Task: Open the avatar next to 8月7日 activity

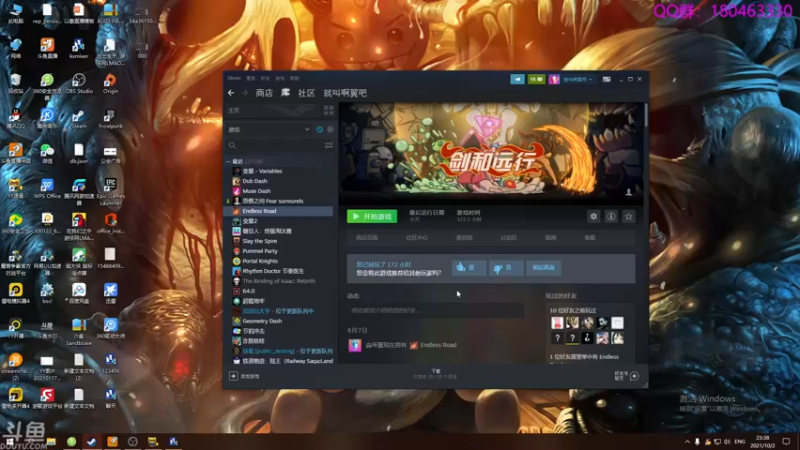Action: point(355,345)
